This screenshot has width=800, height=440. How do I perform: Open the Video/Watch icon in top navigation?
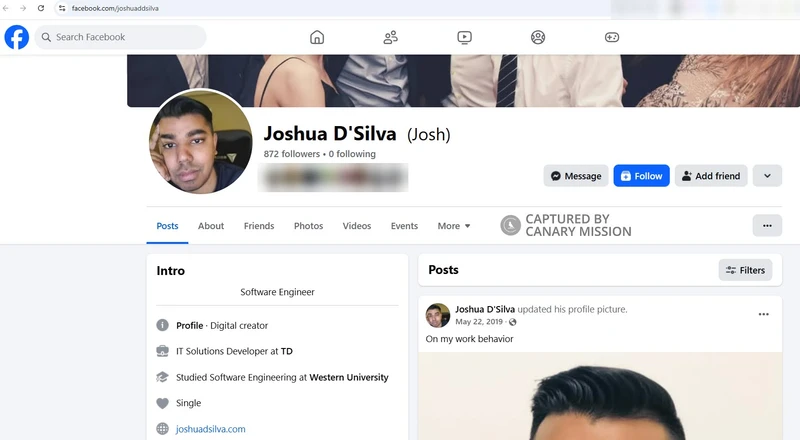(x=464, y=37)
